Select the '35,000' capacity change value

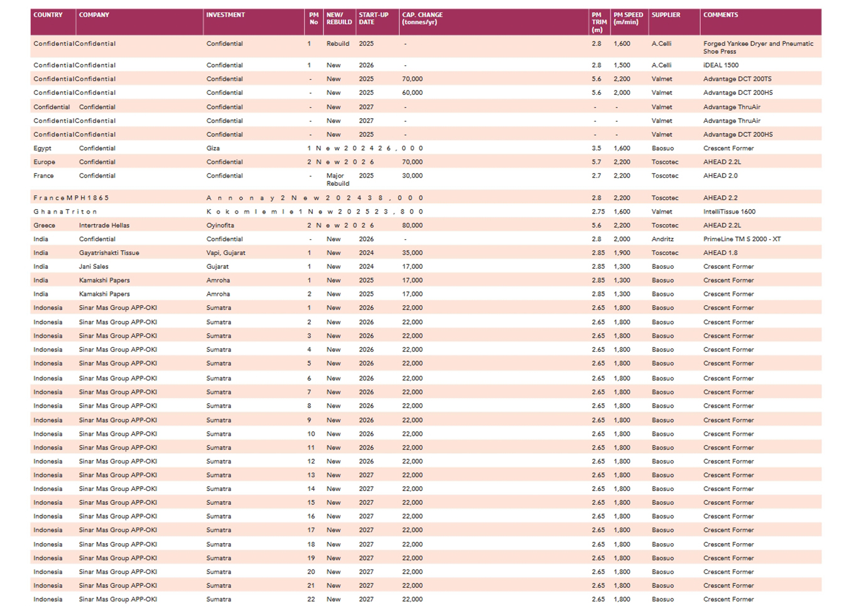(x=413, y=253)
